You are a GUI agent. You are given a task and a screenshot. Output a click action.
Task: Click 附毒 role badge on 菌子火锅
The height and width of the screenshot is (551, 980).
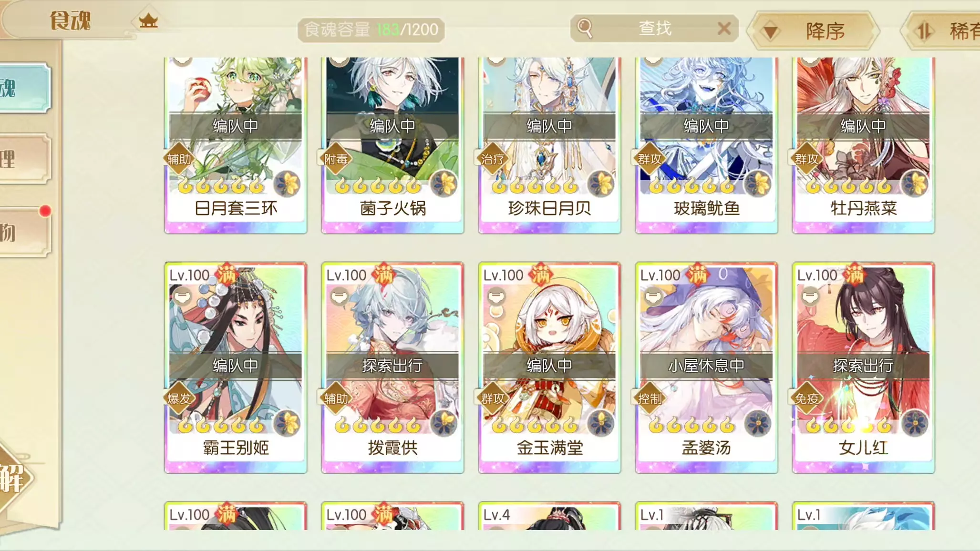[x=336, y=159]
